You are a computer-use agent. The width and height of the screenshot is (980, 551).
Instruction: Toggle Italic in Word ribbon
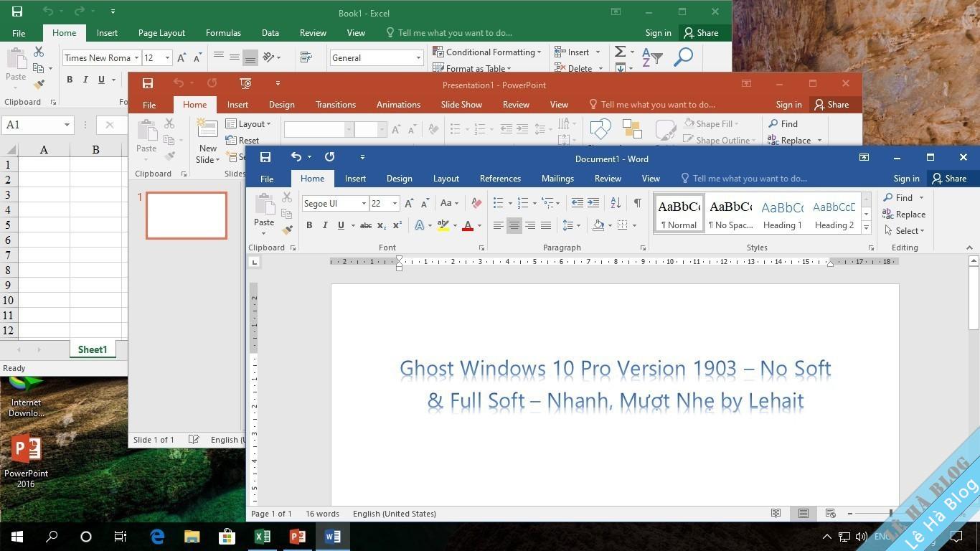(325, 225)
